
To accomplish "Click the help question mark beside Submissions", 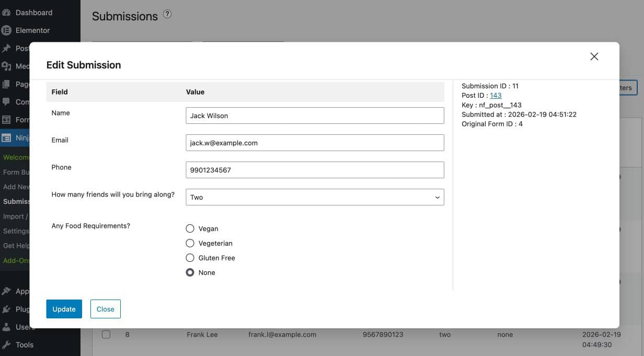I will (167, 14).
